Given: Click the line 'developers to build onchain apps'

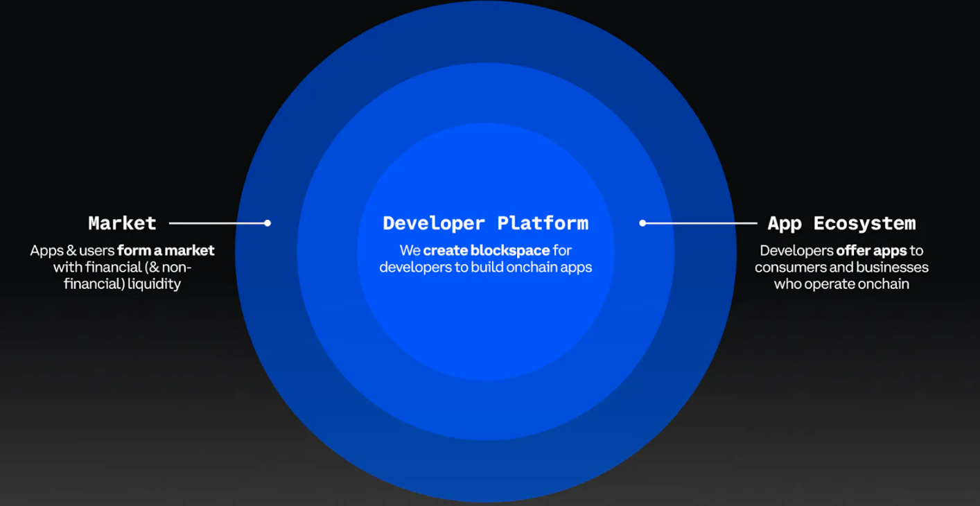Looking at the screenshot, I should click(485, 267).
